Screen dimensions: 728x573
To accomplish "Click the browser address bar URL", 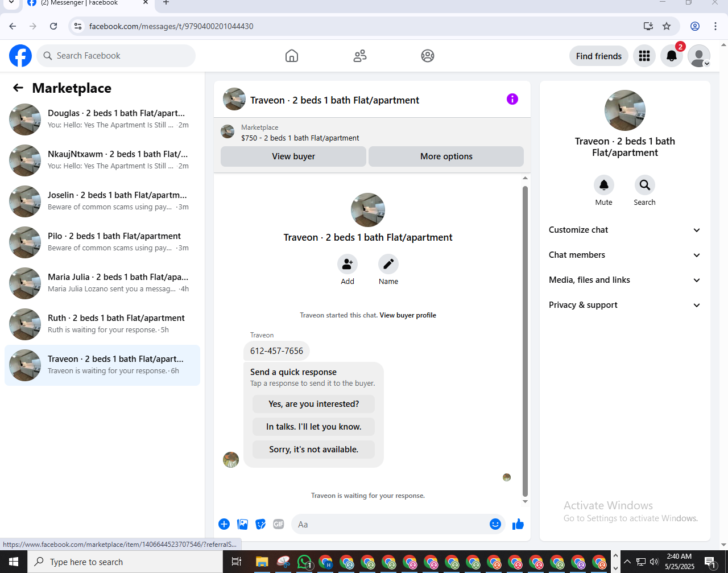I will tap(171, 26).
